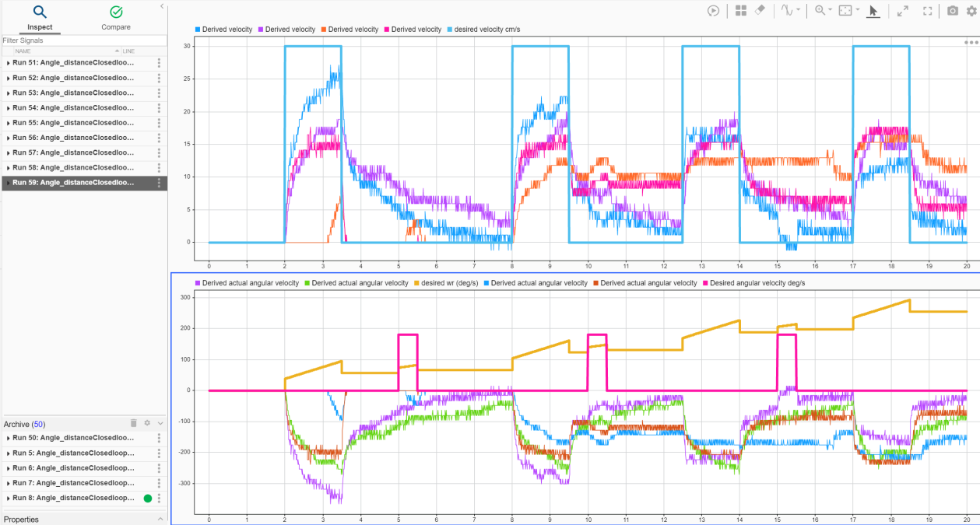980x525 pixels.
Task: Open the fit-to-view dropdown arrow
Action: coord(857,11)
